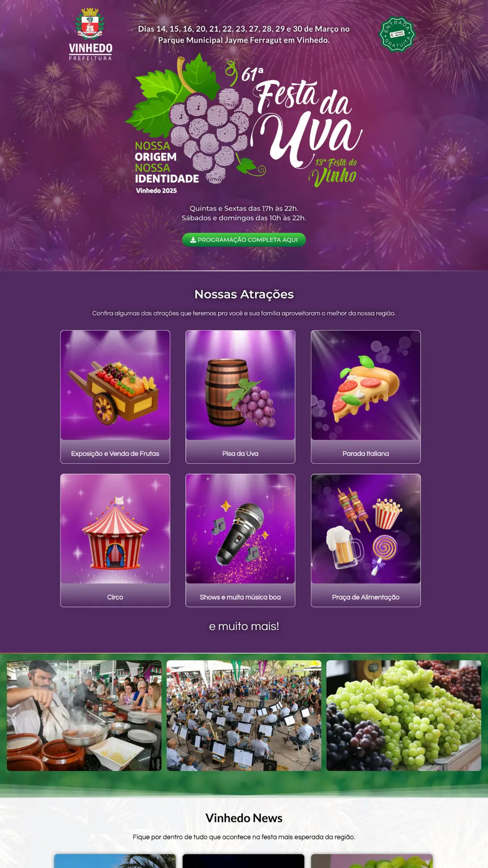Select the wine barrel Pisa da Uva image

point(240,385)
